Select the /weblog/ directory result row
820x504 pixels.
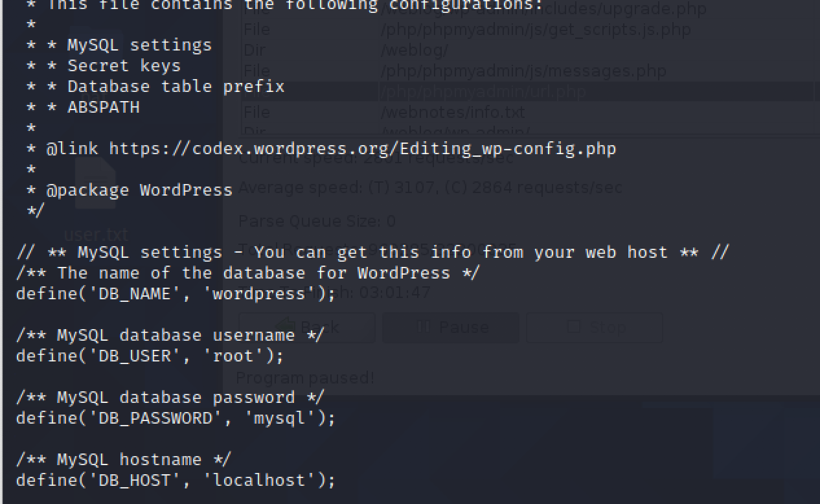click(x=531, y=50)
